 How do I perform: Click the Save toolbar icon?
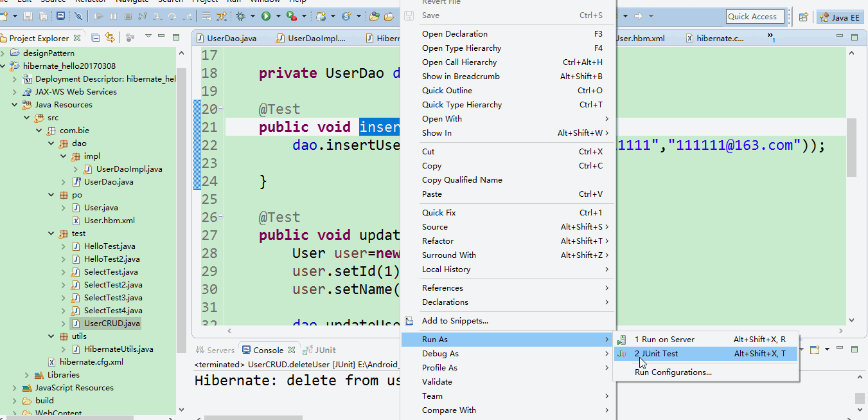point(28,16)
